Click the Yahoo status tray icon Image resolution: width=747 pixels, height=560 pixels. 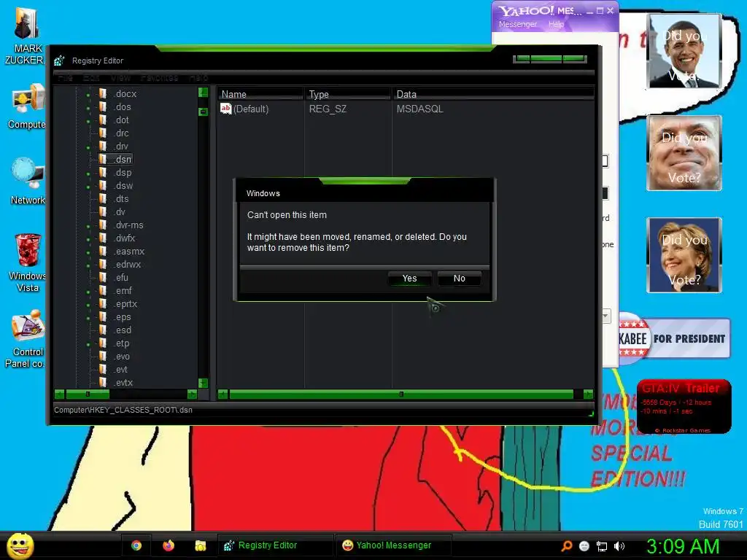click(584, 546)
